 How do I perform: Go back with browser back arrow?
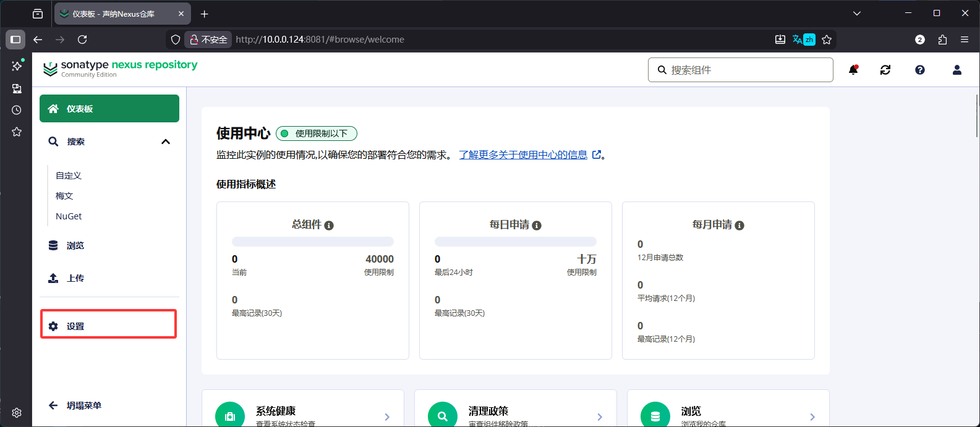point(38,40)
